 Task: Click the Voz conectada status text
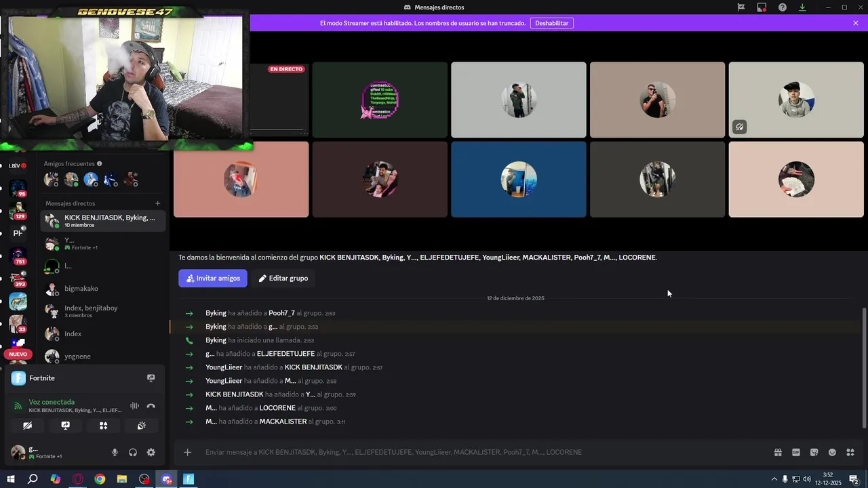(x=52, y=402)
